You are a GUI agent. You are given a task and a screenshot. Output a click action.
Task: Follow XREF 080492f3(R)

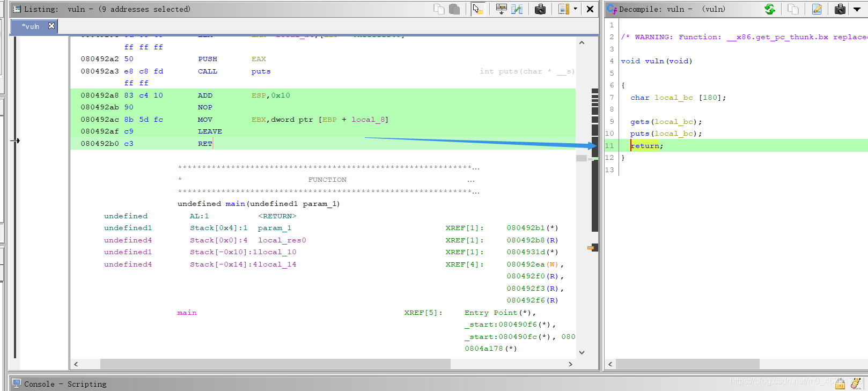coord(532,289)
